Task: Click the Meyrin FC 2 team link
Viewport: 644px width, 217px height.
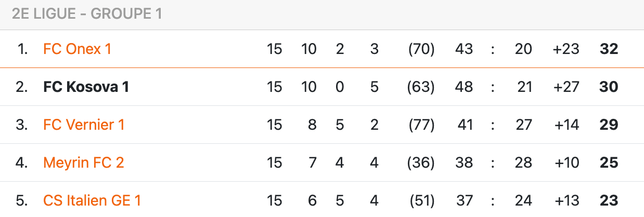Action: coord(83,163)
